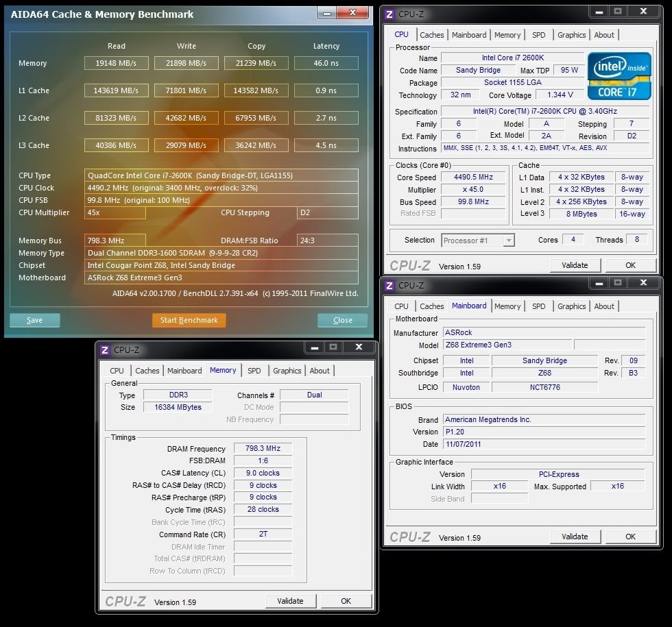The height and width of the screenshot is (627, 672).
Task: Open the Memory tab in the CPU-Z Mainboard window
Action: [x=507, y=306]
